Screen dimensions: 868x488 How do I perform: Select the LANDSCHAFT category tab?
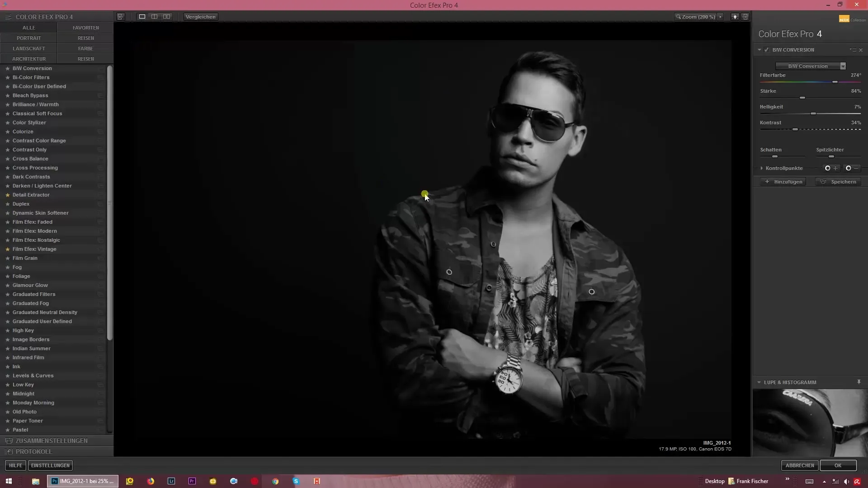[x=28, y=48]
